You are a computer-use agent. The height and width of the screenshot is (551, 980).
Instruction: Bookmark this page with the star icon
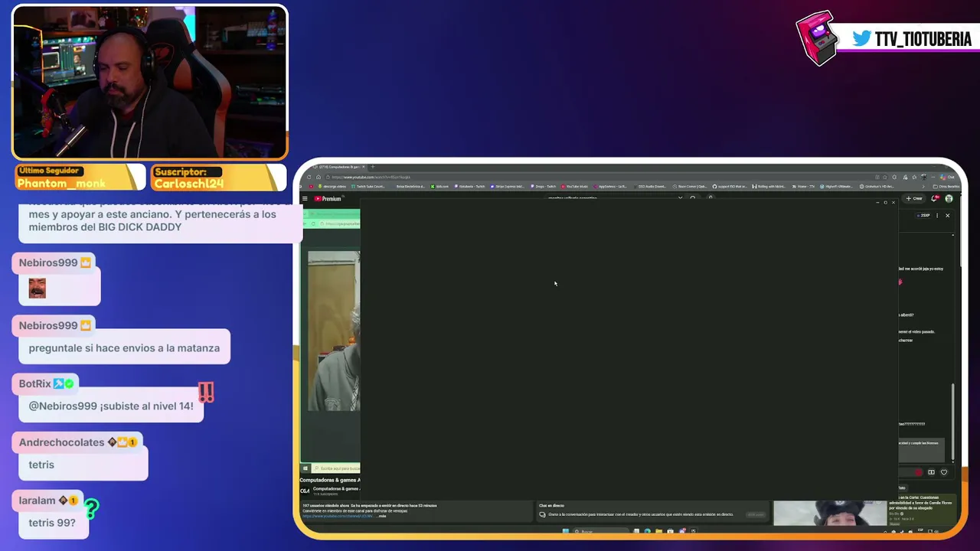[885, 177]
